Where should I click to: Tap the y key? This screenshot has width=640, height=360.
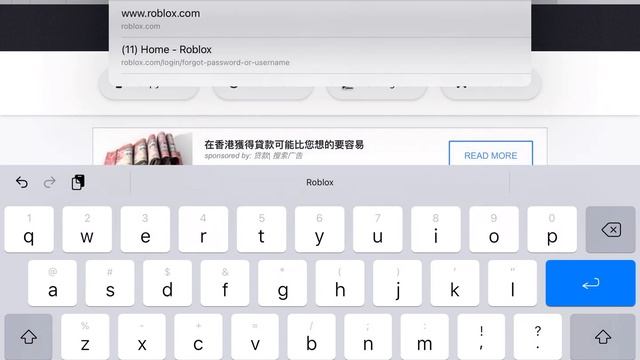pos(320,229)
